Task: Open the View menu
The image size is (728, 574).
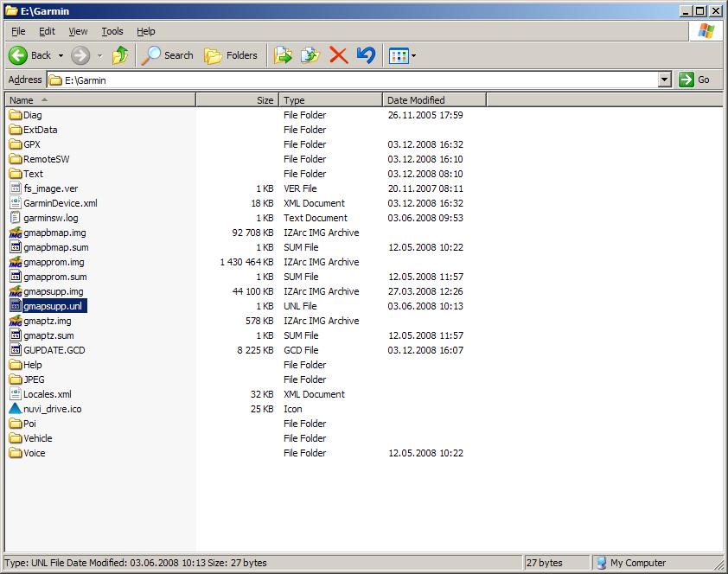Action: [78, 31]
